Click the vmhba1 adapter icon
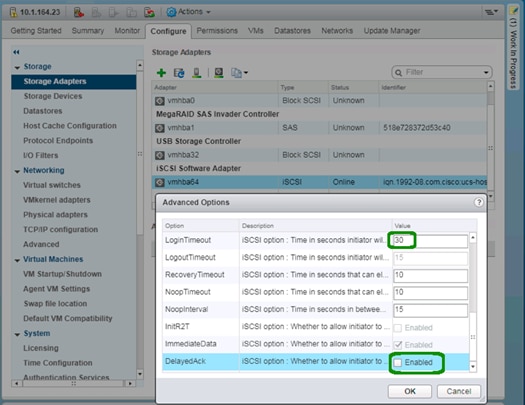This screenshot has height=405, width=525. [160, 128]
